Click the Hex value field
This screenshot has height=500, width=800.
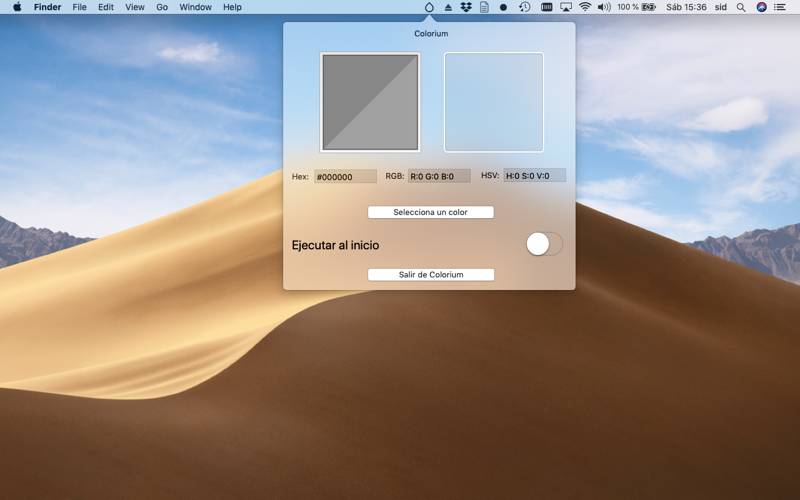click(346, 176)
